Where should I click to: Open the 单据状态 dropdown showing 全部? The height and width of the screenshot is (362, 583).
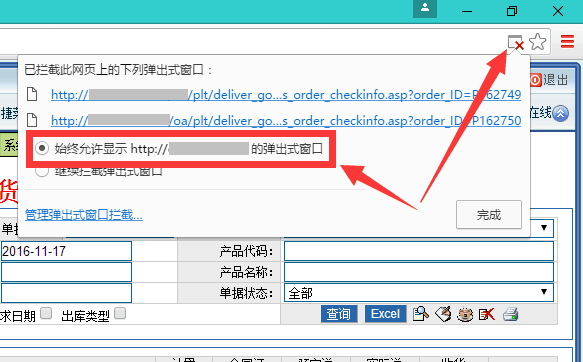coord(419,293)
